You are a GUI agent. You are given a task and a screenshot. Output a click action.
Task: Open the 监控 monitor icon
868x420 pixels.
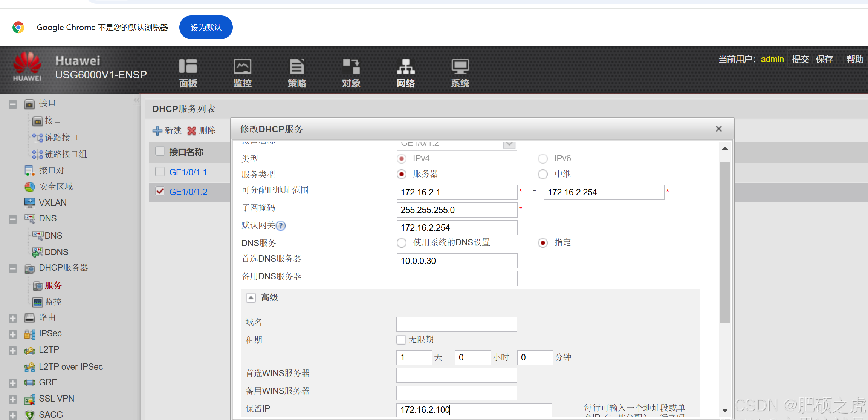(242, 67)
